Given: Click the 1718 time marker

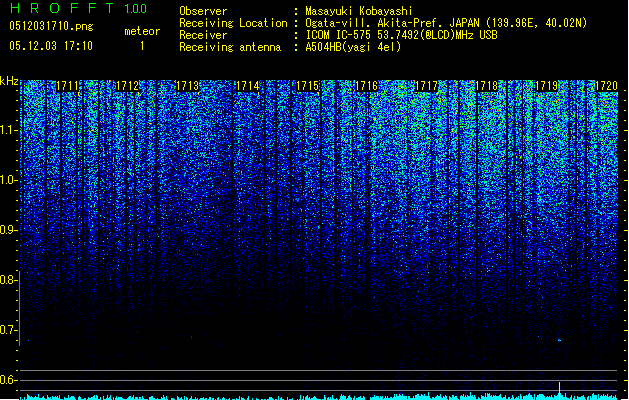Looking at the screenshot, I should (x=487, y=86).
